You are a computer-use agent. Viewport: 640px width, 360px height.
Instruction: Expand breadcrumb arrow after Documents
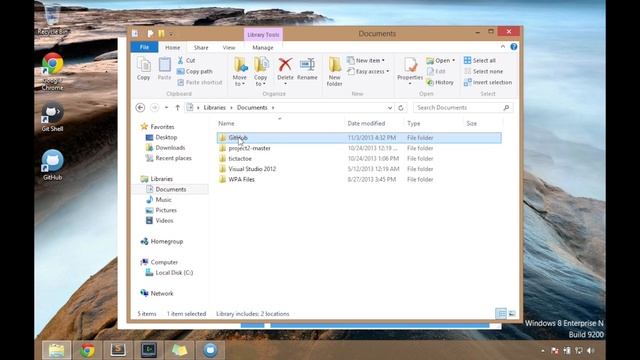click(273, 108)
